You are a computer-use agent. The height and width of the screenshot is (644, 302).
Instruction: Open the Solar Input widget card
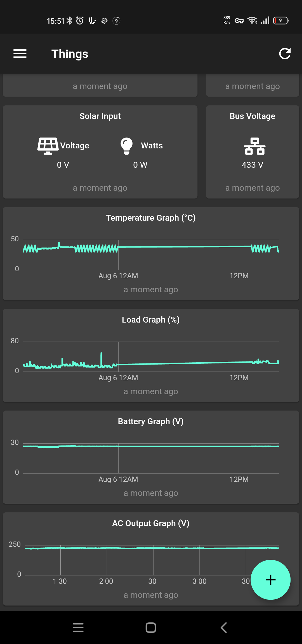click(x=100, y=151)
